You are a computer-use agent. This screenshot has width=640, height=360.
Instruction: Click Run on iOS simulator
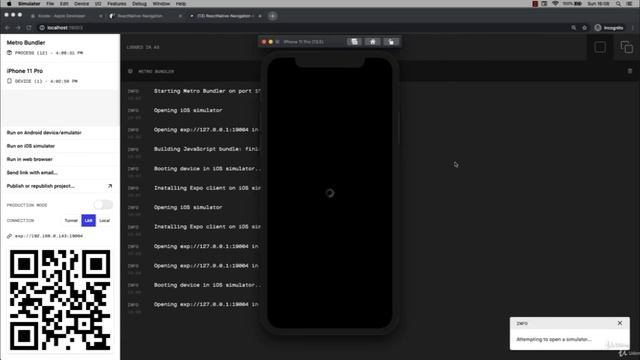[31, 146]
